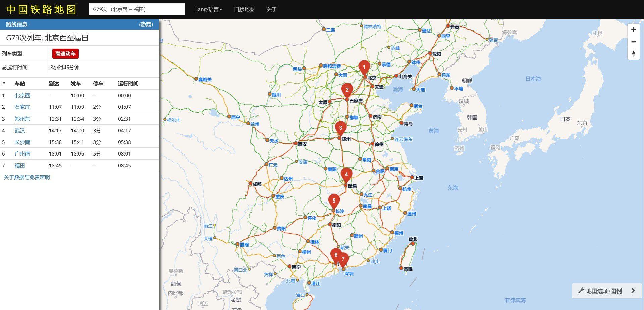644x310 pixels.
Task: Zoom out using the minus button
Action: [634, 42]
